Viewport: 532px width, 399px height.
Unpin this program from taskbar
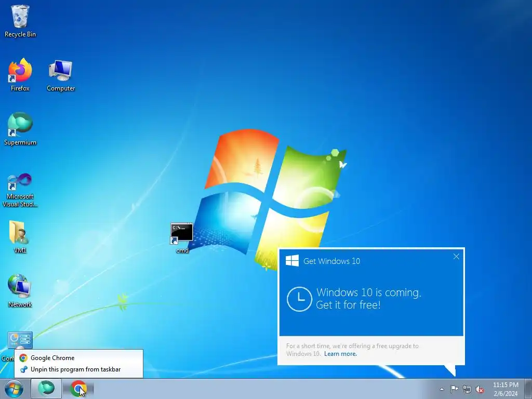coord(79,369)
